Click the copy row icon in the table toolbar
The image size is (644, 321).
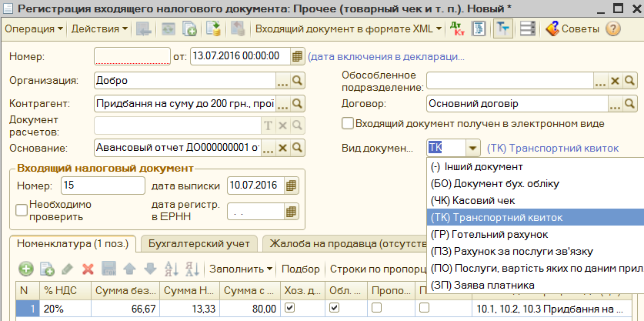46,269
